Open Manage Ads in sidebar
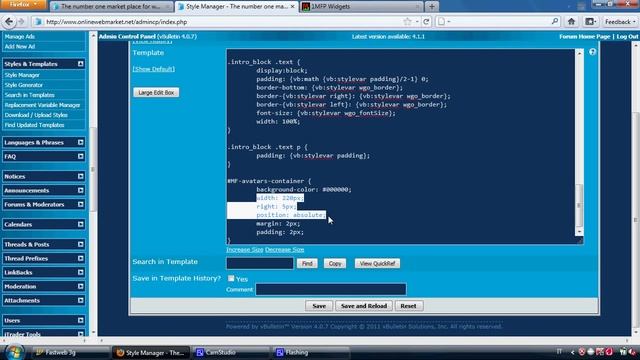 20,36
